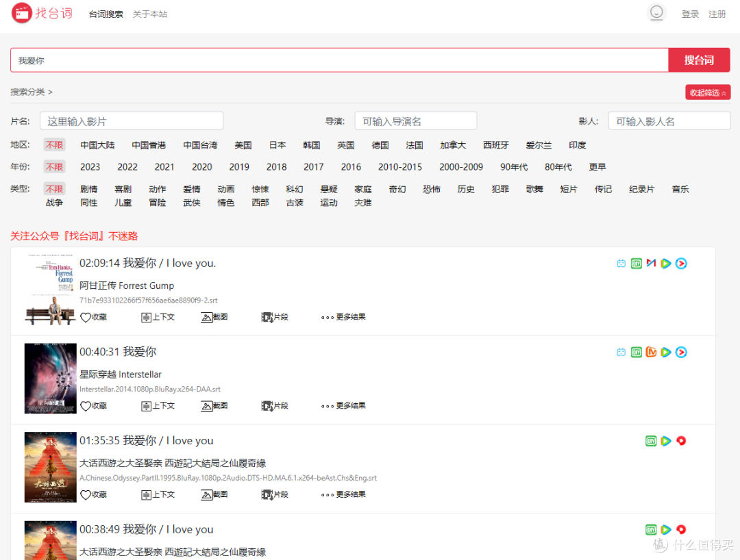Show 更多结果 for Interstellar
The image size is (740, 560).
coord(343,405)
